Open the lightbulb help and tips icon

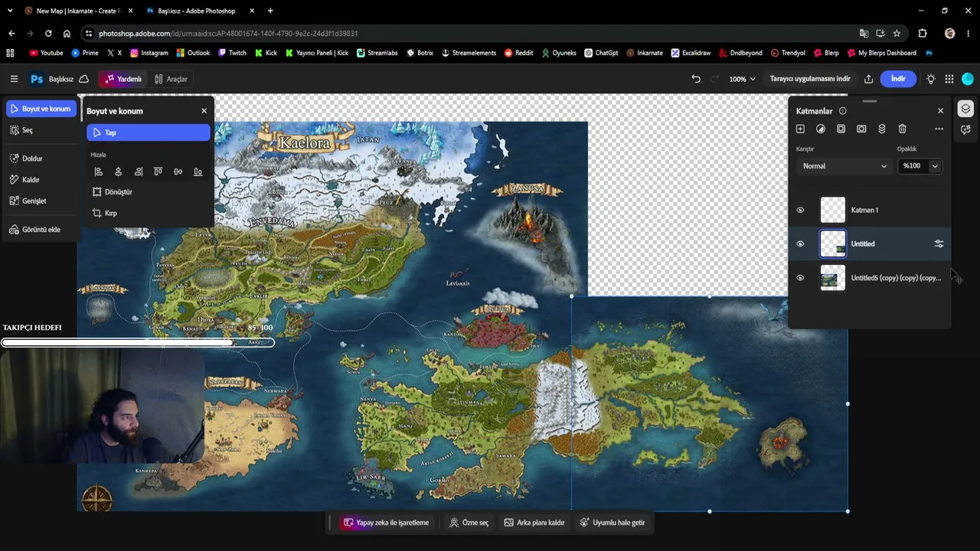930,79
